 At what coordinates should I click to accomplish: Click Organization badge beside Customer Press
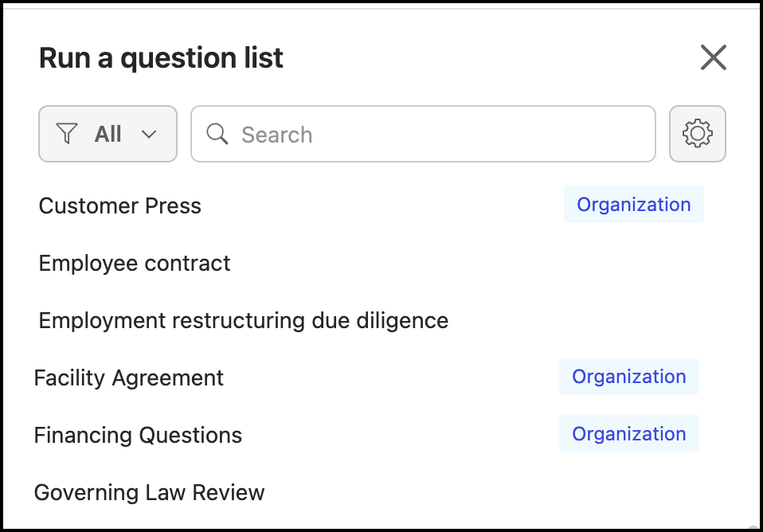[x=634, y=205]
